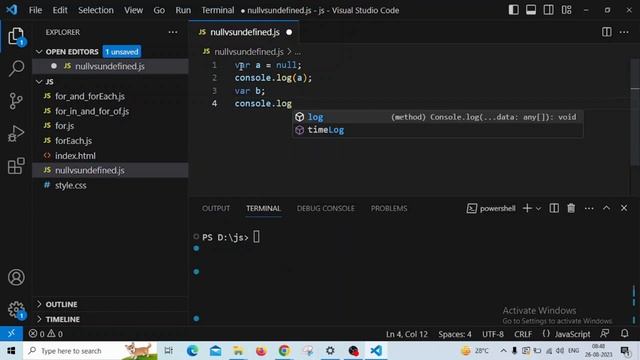Open Run and Debug view
The width and height of the screenshot is (640, 360).
(16, 133)
